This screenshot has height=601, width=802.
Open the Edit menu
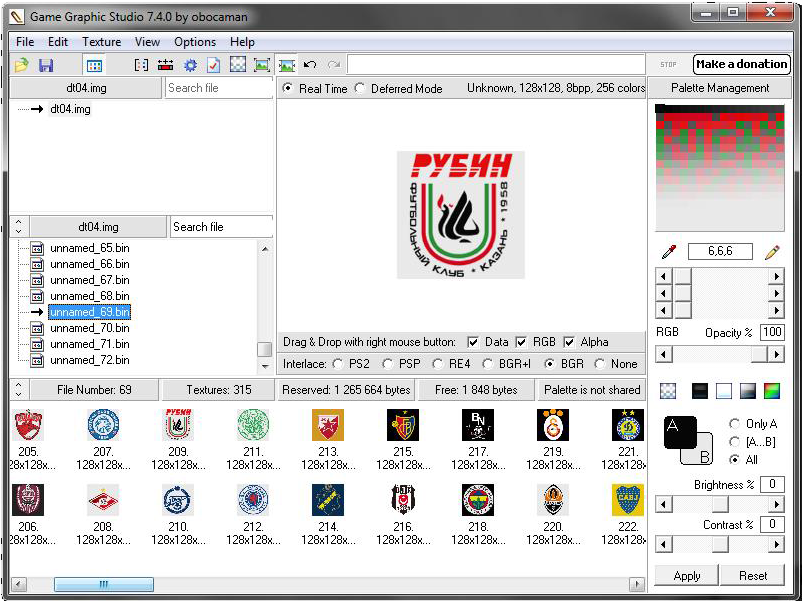point(58,42)
